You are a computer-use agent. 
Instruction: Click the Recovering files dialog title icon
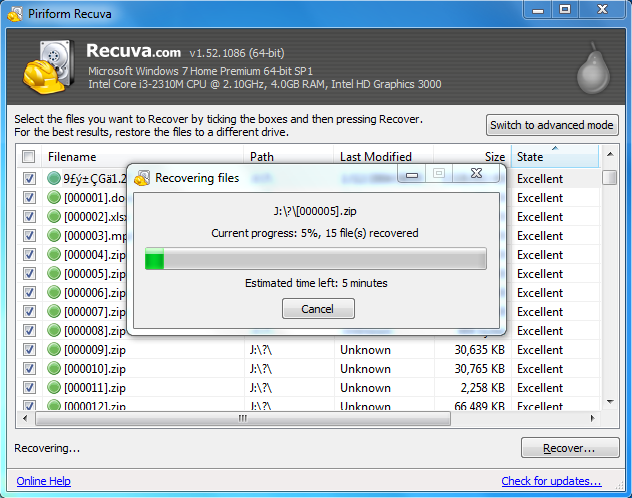[x=142, y=178]
